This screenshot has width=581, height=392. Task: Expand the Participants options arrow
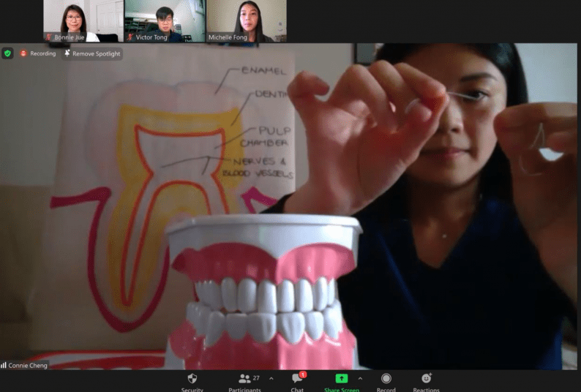(x=271, y=378)
